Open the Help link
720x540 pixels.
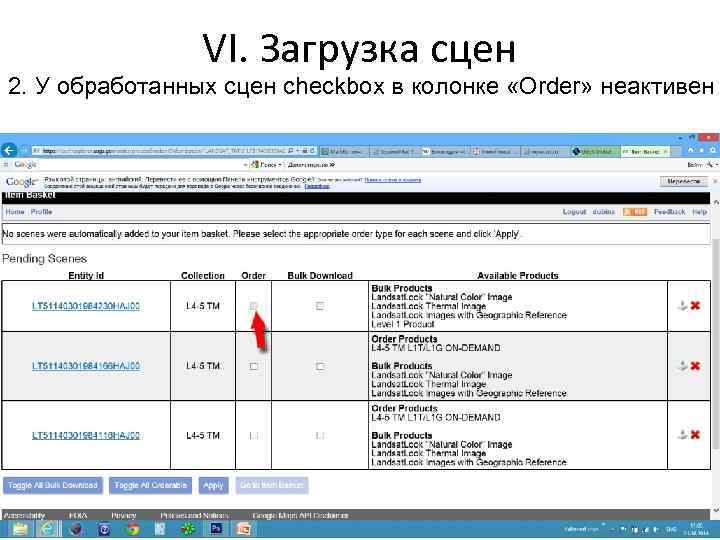(x=699, y=212)
